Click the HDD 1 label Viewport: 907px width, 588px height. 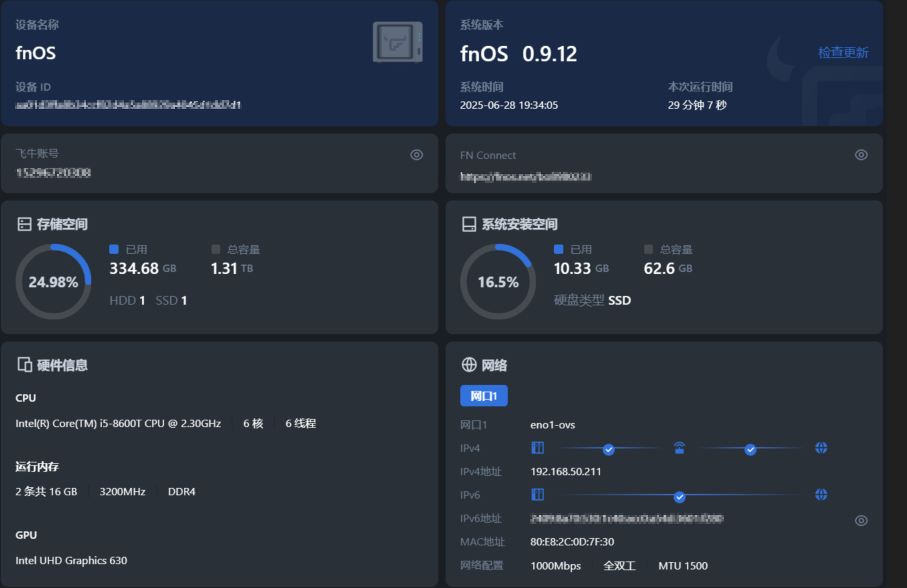tap(127, 300)
